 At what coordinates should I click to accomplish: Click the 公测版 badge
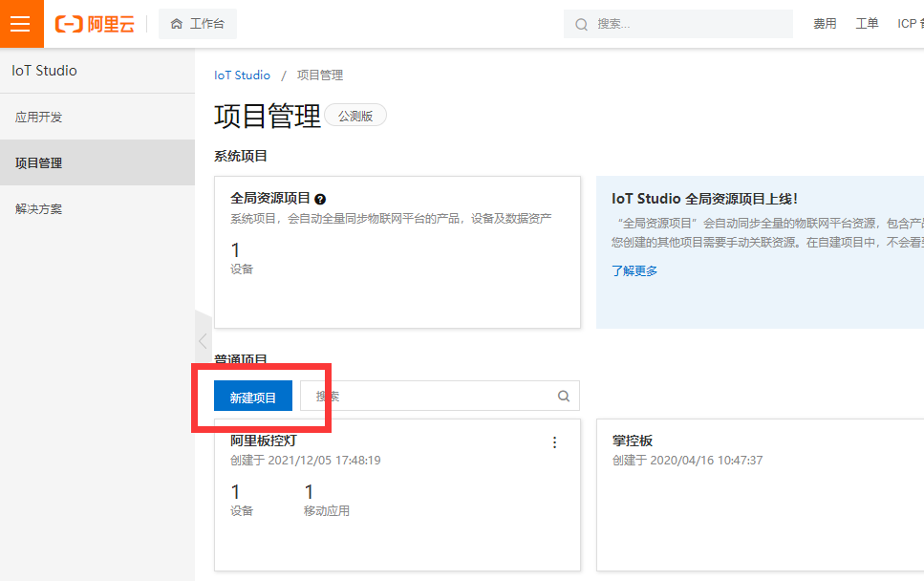click(355, 116)
